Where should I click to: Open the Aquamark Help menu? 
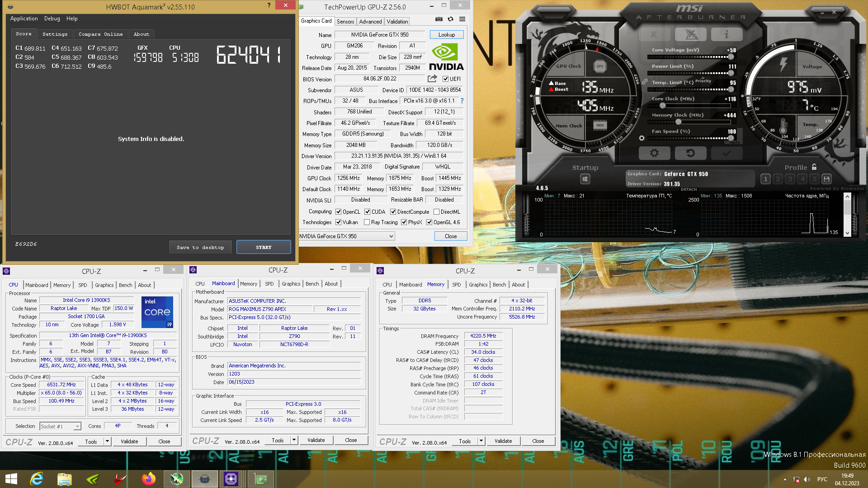point(72,19)
